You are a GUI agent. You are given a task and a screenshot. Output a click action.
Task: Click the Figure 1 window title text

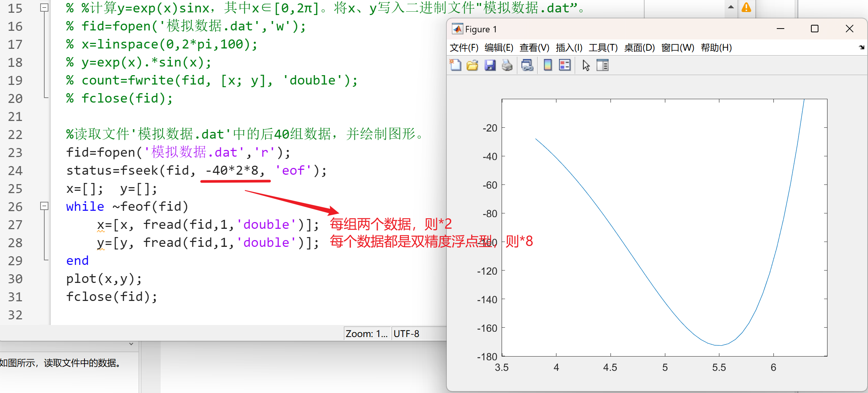coord(481,29)
